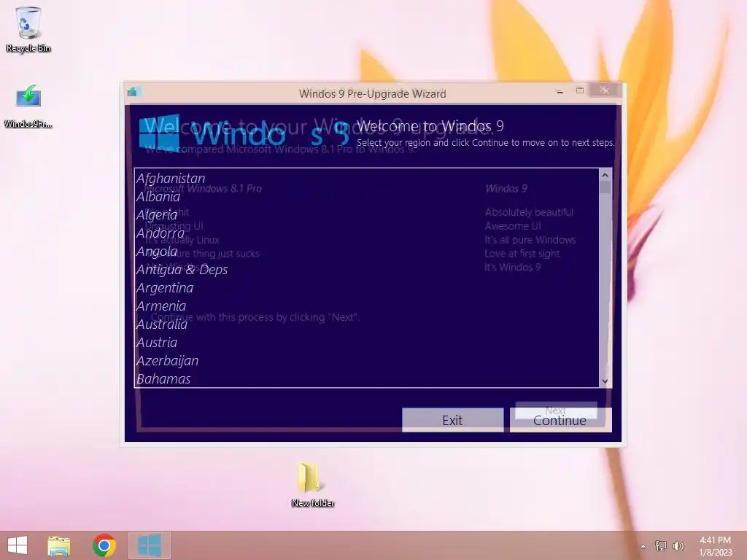This screenshot has height=560, width=747.
Task: Pick Bahamas in the region list
Action: pyautogui.click(x=366, y=378)
